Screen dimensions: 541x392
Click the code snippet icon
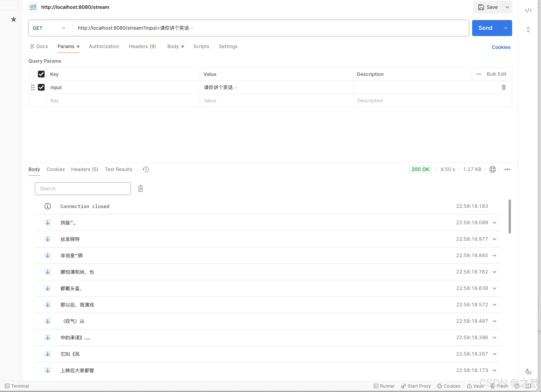tap(528, 10)
